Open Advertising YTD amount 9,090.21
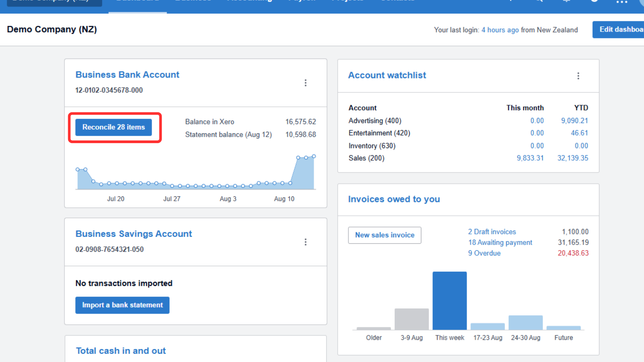This screenshot has height=362, width=644. tap(574, 121)
